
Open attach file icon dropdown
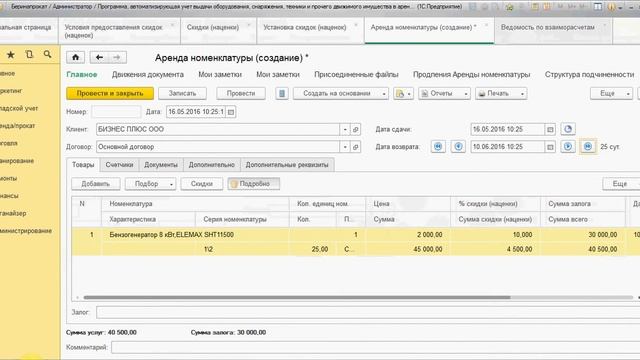[x=403, y=93]
